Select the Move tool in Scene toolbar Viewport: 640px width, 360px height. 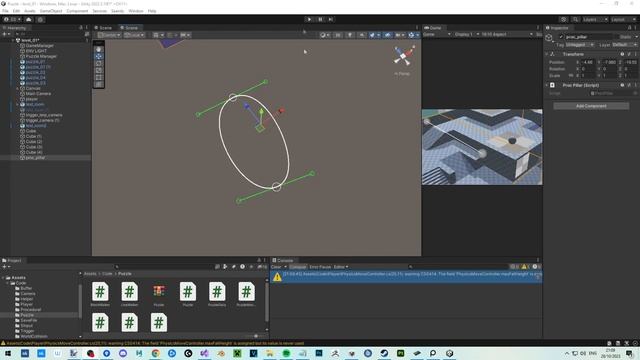coord(99,56)
